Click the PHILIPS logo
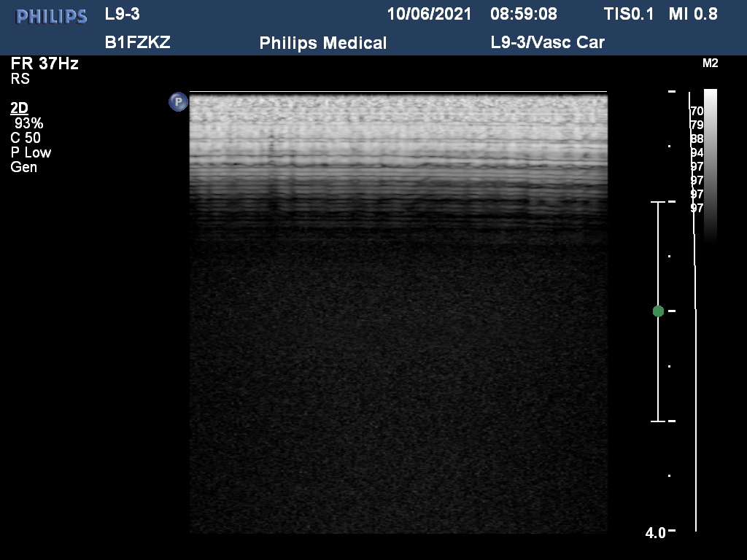 click(52, 16)
